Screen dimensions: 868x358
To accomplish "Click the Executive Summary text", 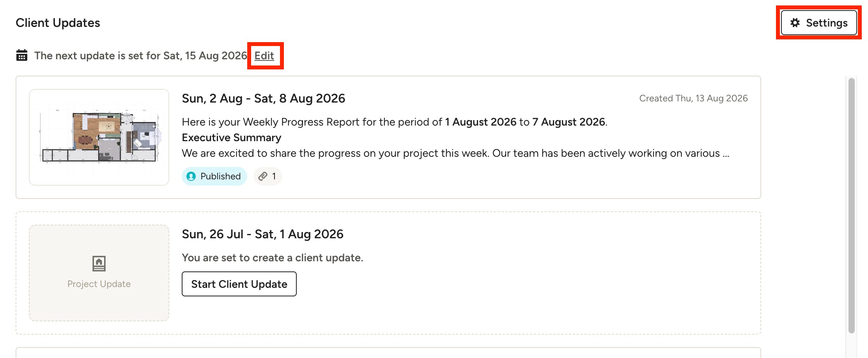I will 231,138.
